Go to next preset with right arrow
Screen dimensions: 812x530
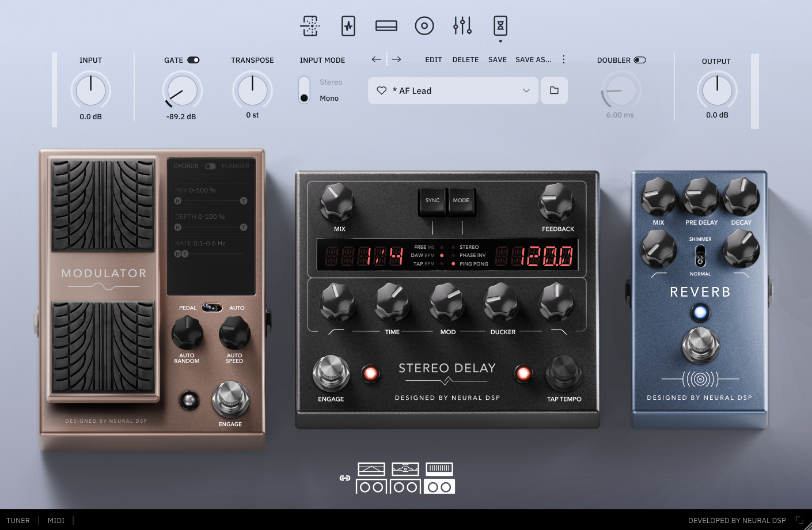coord(396,59)
